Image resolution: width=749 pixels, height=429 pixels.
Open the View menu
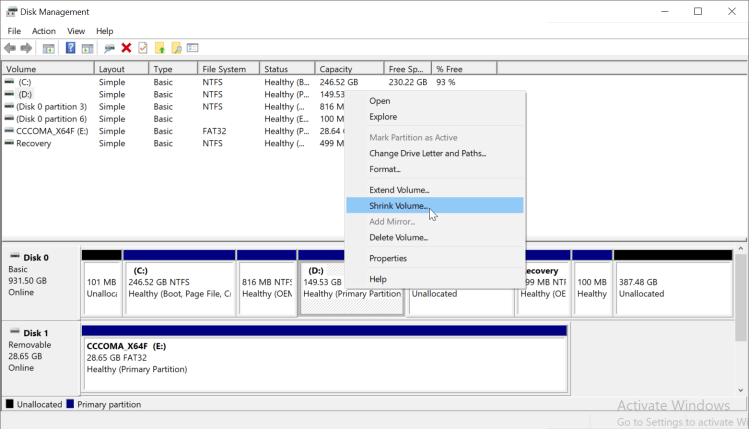(76, 31)
